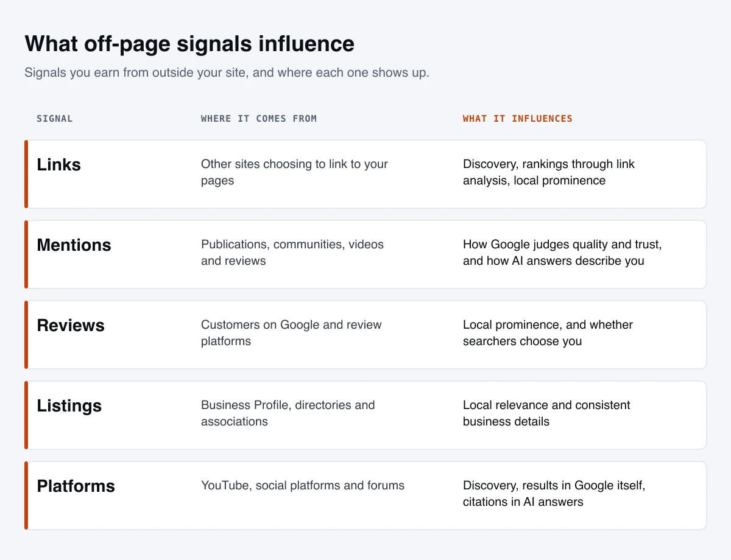Screen dimensions: 731x560
Task: Click 'Local relevance and consistent business details'
Action: click(x=546, y=413)
